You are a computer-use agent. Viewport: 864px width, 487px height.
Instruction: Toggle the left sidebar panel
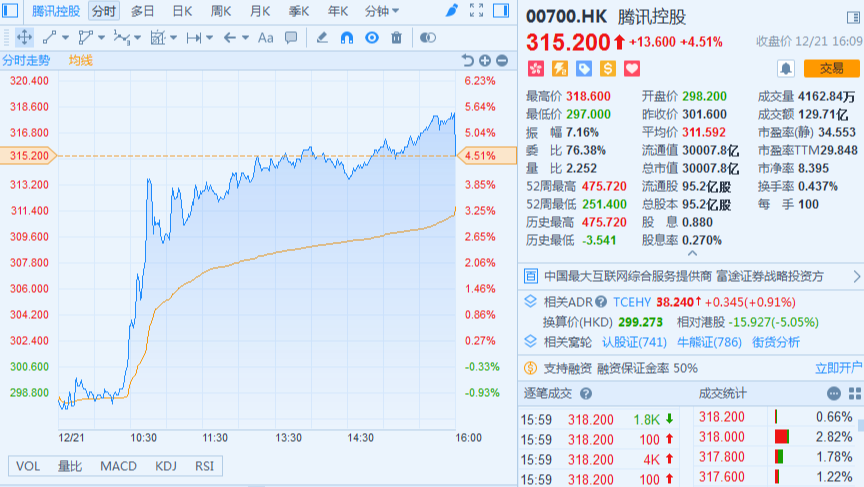11,11
